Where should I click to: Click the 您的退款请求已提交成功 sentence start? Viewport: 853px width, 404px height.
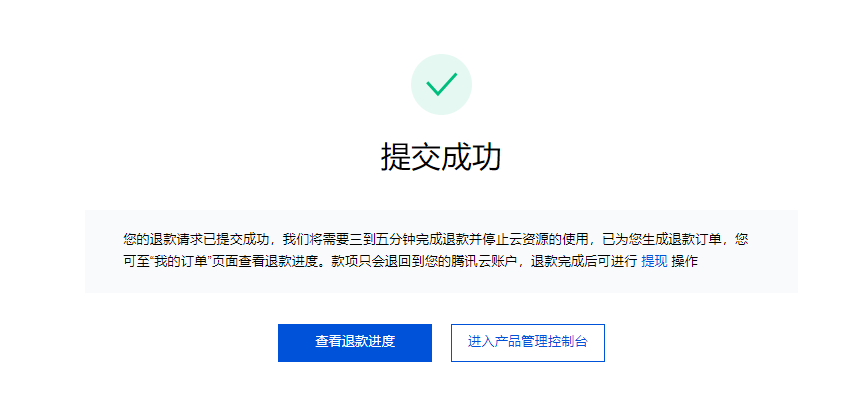pyautogui.click(x=196, y=239)
